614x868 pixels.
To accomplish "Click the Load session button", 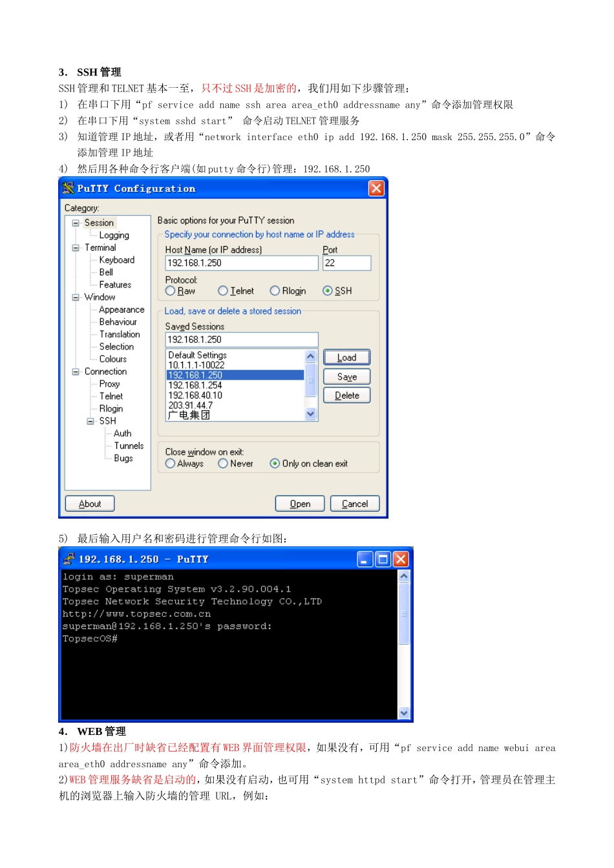I will pos(347,357).
